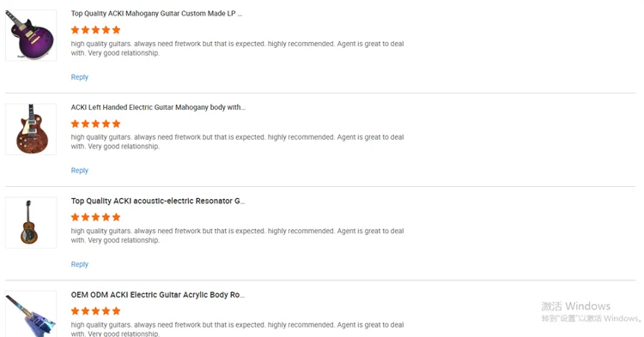The width and height of the screenshot is (644, 337).
Task: Click the star rating of the Resonator guitar review
Action: click(95, 217)
